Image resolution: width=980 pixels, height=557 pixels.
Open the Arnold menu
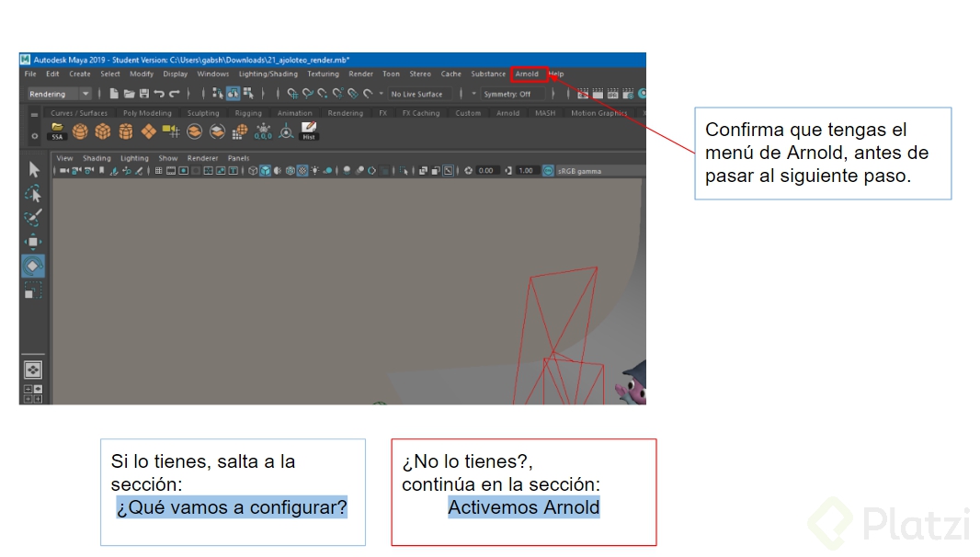coord(527,74)
